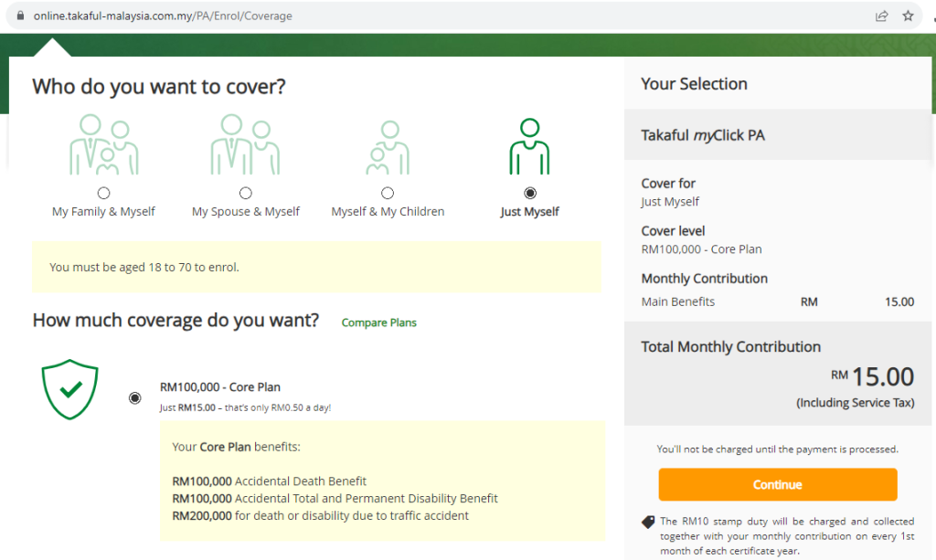Click 'Monthly Contribution' label
Screen dimensions: 936x560
pos(705,279)
